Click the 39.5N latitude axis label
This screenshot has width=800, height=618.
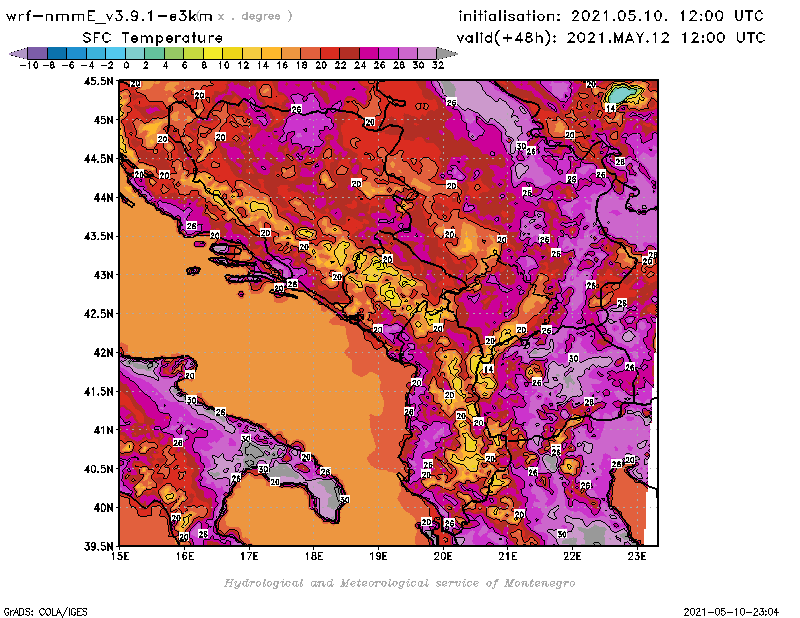coord(99,547)
